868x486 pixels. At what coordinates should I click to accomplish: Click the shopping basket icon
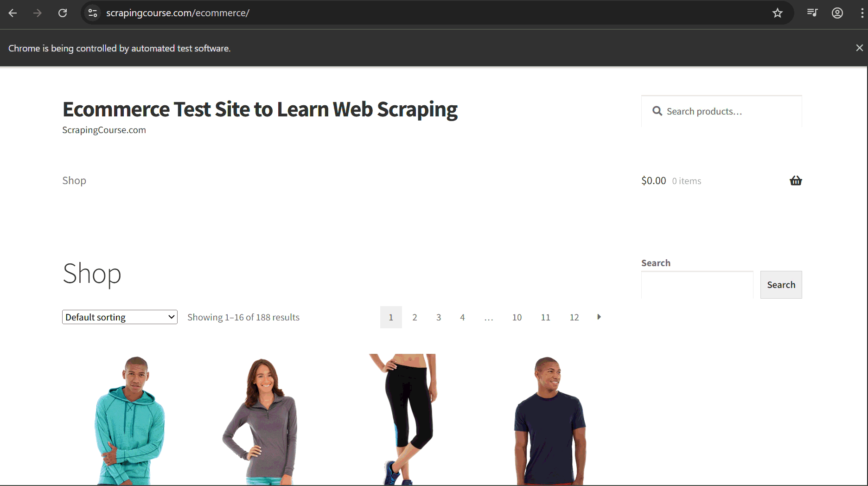796,180
